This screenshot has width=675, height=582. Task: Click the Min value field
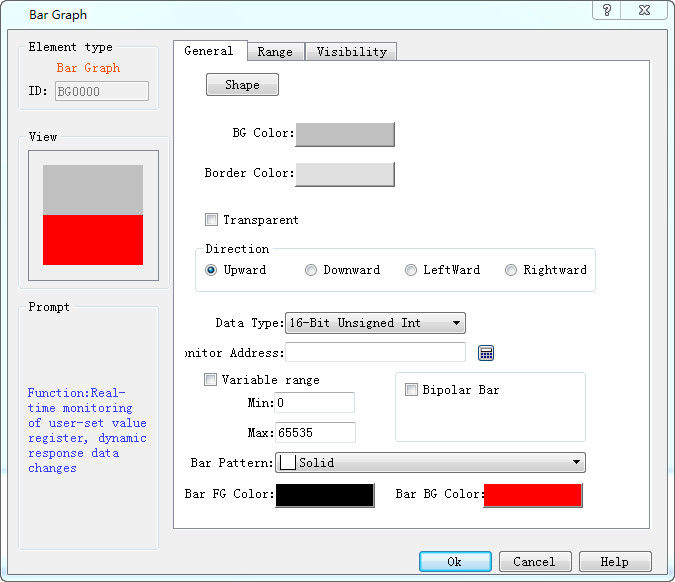314,402
